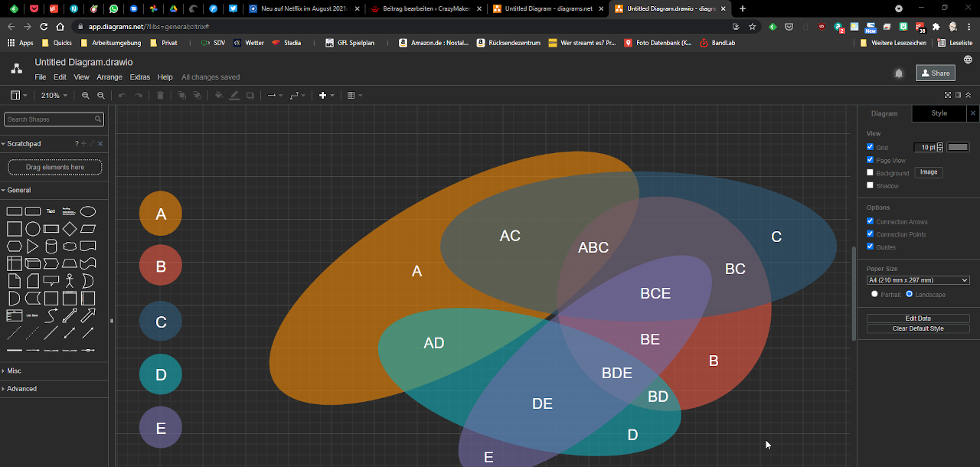Image resolution: width=980 pixels, height=467 pixels.
Task: Click the grid size stepper arrows
Action: tap(940, 147)
